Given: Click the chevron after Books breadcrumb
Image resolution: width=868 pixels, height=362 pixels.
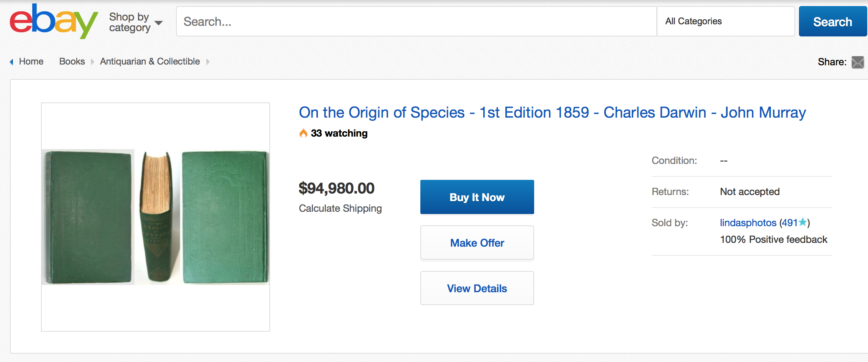Looking at the screenshot, I should pyautogui.click(x=92, y=62).
